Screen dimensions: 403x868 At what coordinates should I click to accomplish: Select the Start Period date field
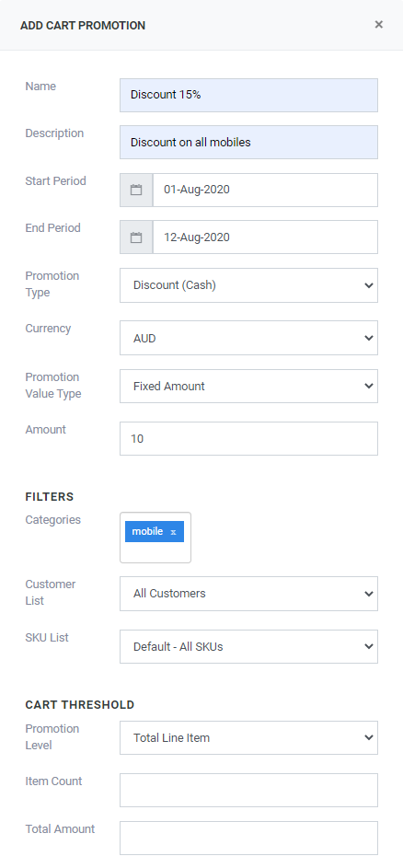pyautogui.click(x=265, y=190)
